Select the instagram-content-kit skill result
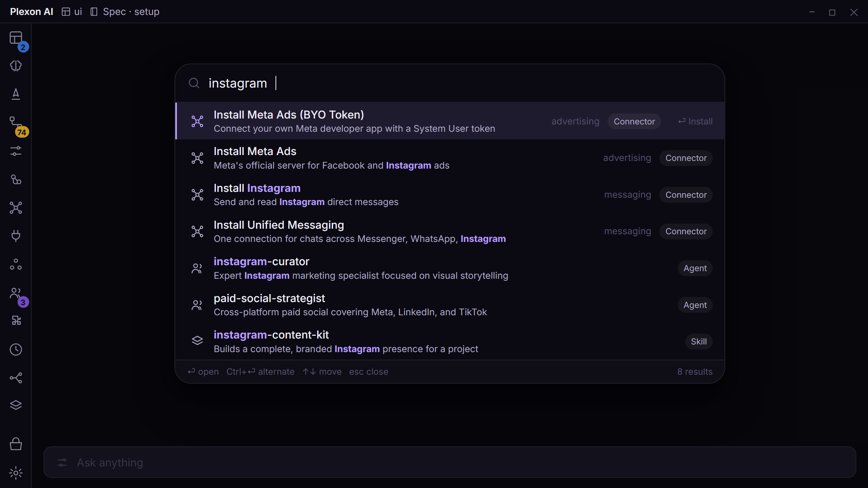 tap(450, 342)
